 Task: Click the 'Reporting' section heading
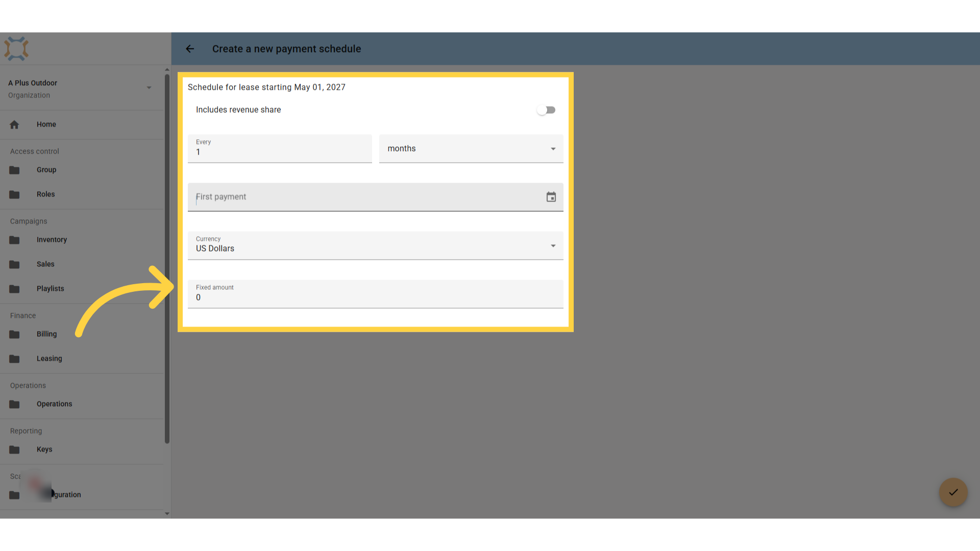coord(26,431)
